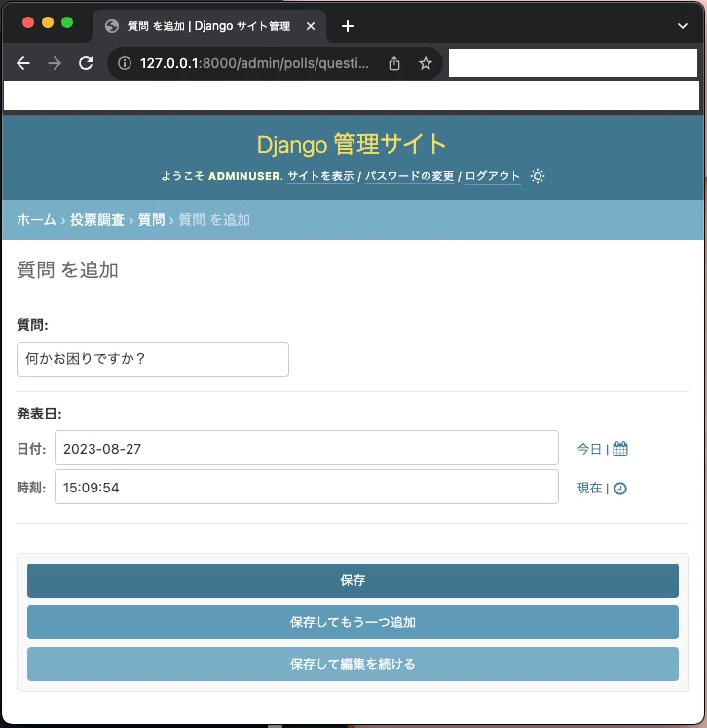Click the share icon in the address bar
The image size is (707, 728).
coord(393,63)
